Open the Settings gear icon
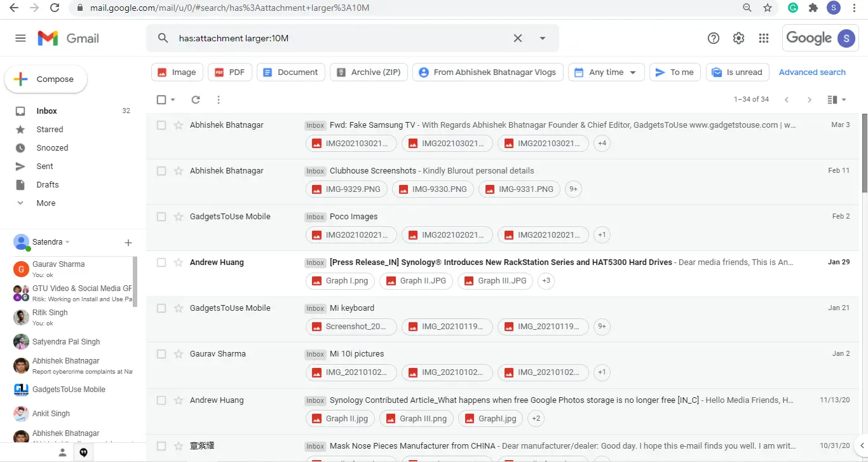The image size is (868, 462). coord(738,38)
